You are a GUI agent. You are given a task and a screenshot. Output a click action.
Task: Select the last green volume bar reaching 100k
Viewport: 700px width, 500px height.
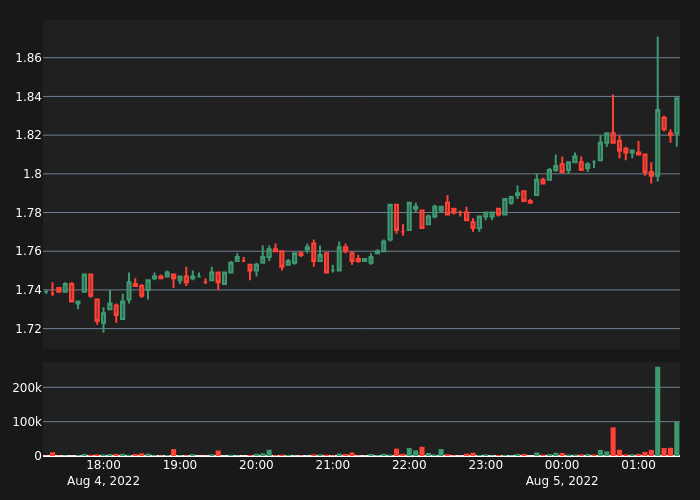pos(677,438)
